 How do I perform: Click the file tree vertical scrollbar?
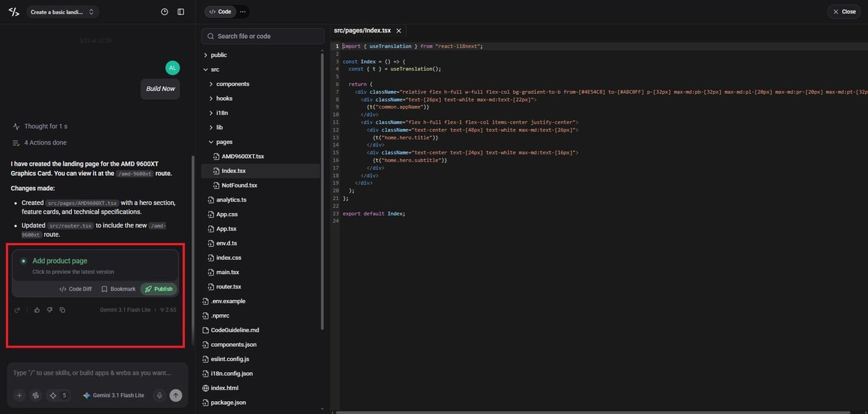(323, 190)
